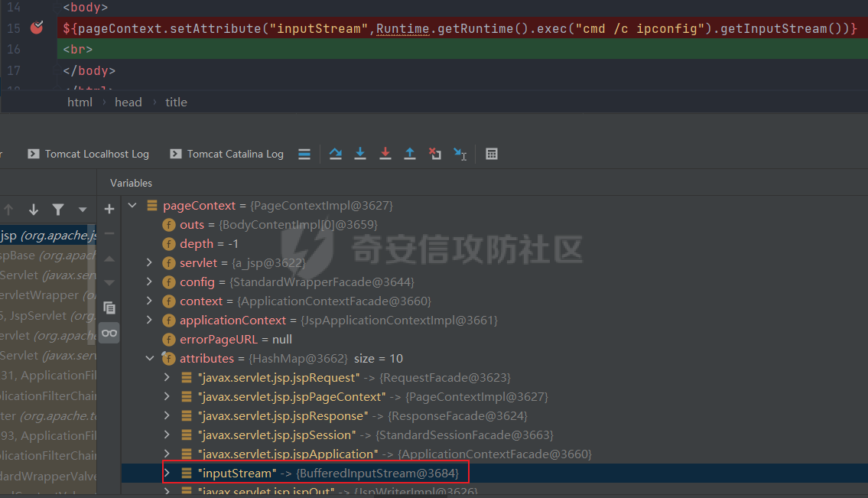The width and height of the screenshot is (868, 498).
Task: Open the frames options dropdown arrow
Action: click(83, 210)
